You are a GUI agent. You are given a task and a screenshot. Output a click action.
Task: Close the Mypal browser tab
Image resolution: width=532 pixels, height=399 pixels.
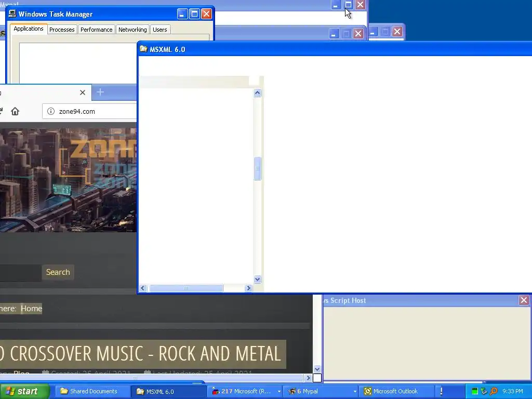83,92
